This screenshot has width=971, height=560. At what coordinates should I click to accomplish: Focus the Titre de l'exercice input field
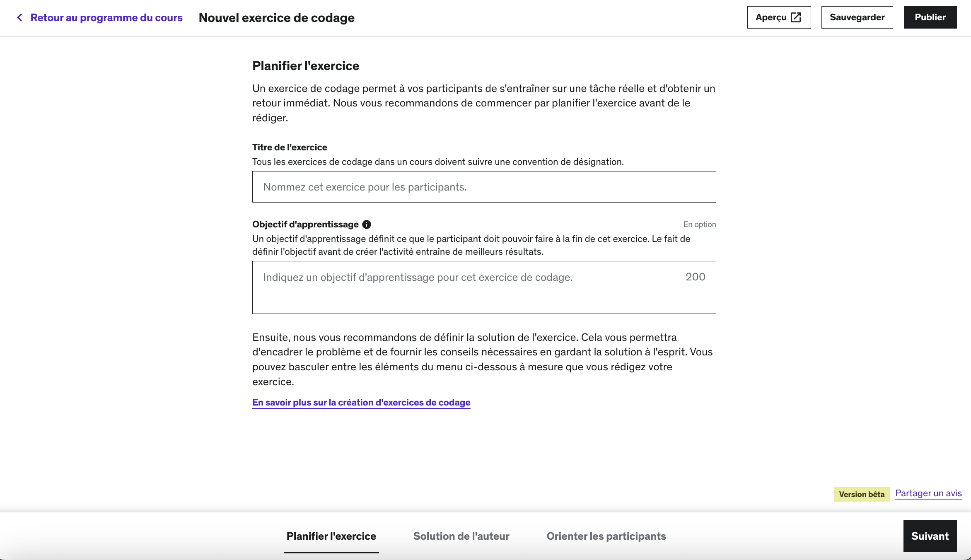tap(484, 187)
